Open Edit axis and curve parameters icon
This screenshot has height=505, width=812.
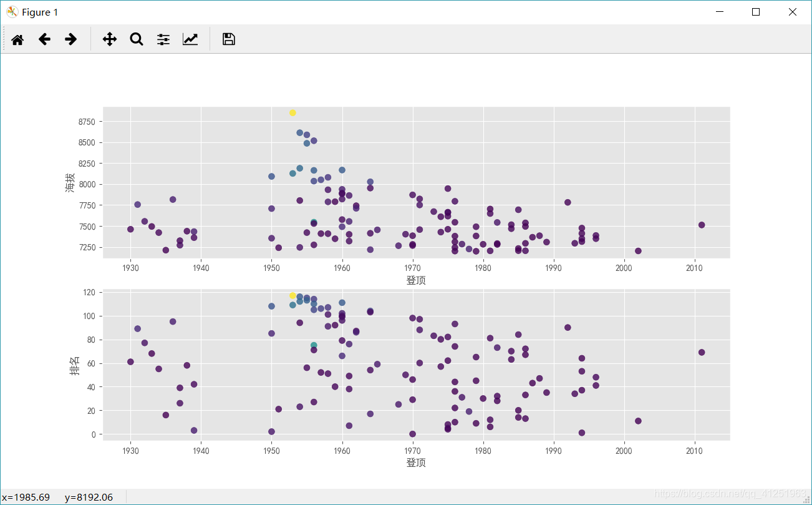click(x=190, y=39)
